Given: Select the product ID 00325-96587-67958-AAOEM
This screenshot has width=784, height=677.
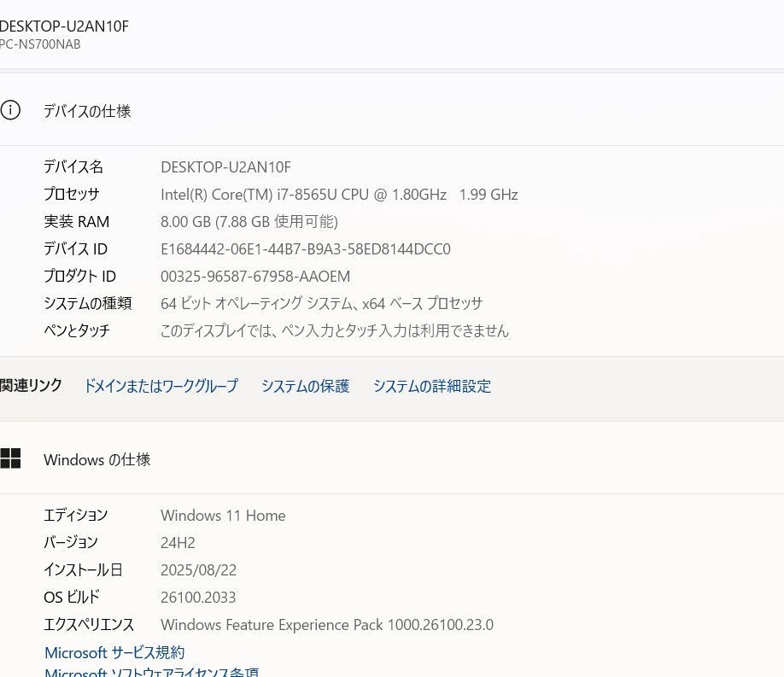Looking at the screenshot, I should 255,277.
